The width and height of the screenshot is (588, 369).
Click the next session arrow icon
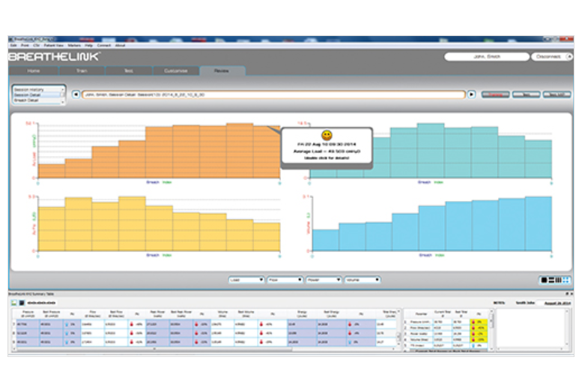[x=471, y=94]
